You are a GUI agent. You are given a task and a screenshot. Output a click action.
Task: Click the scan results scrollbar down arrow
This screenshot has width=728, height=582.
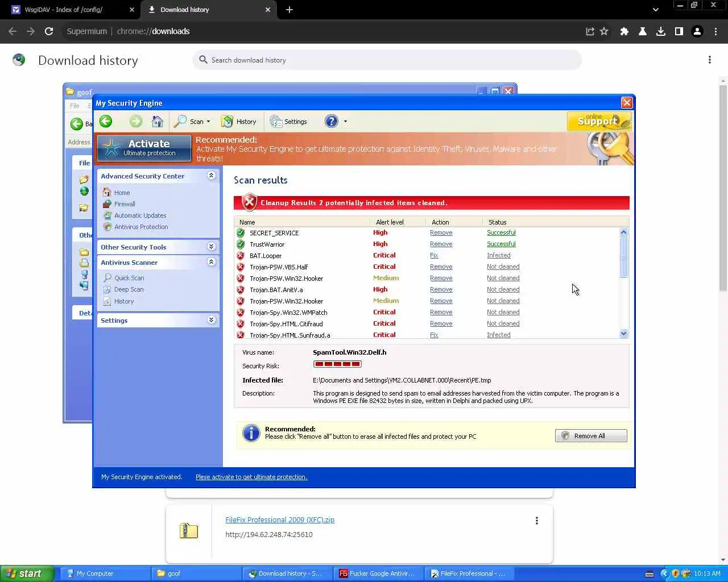pyautogui.click(x=623, y=334)
